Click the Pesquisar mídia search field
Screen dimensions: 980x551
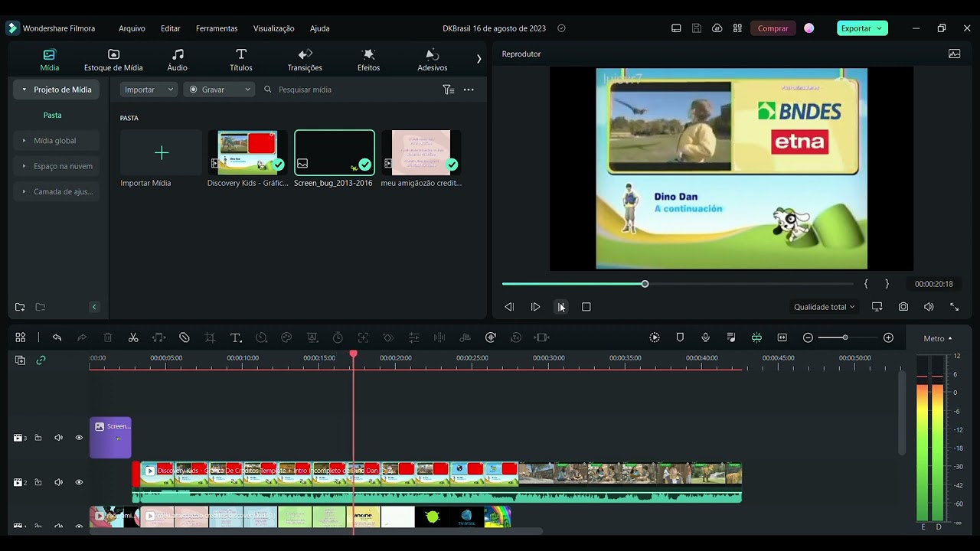tap(348, 90)
